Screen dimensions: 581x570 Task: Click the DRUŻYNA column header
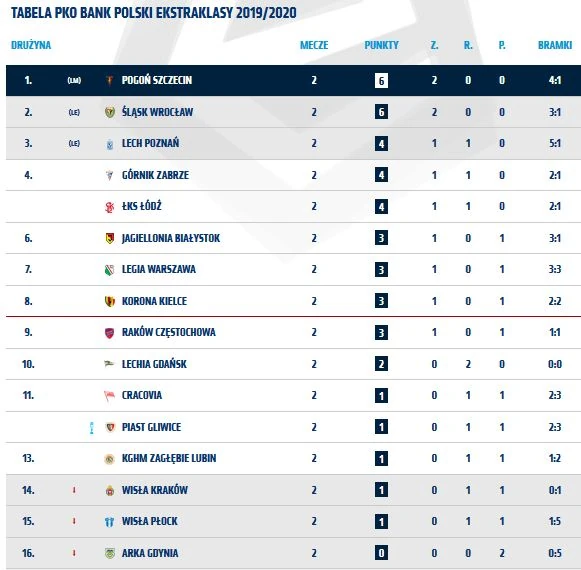tap(31, 45)
